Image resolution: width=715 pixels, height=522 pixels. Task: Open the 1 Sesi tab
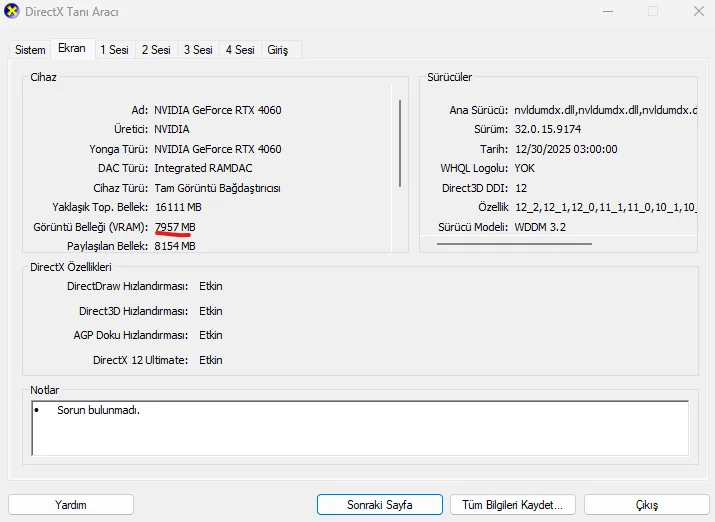[114, 50]
